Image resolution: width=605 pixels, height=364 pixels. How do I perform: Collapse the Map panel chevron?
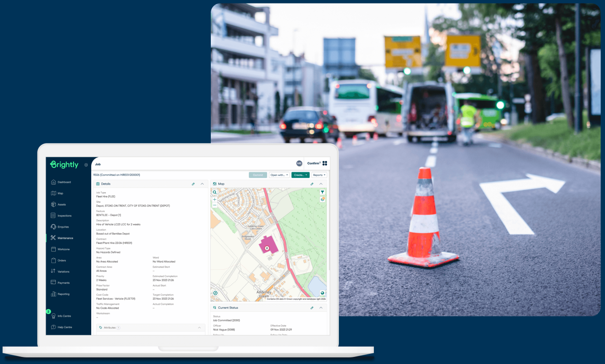[321, 184]
